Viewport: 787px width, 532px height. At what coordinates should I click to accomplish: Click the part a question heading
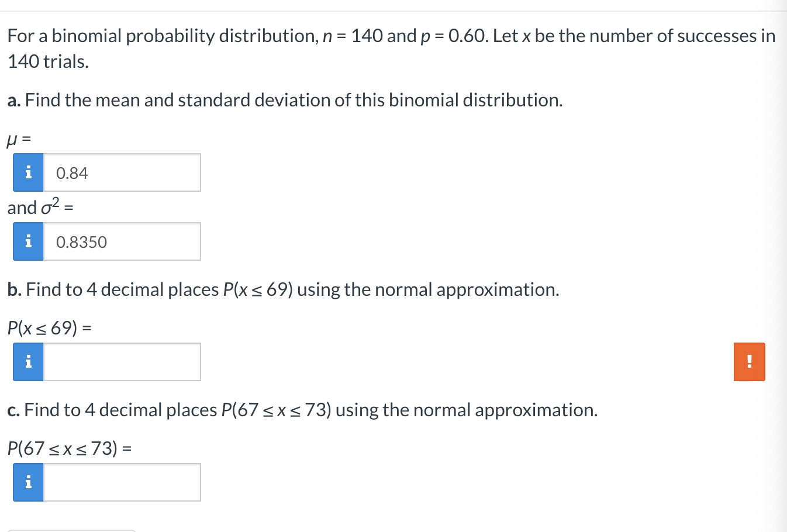tap(285, 100)
